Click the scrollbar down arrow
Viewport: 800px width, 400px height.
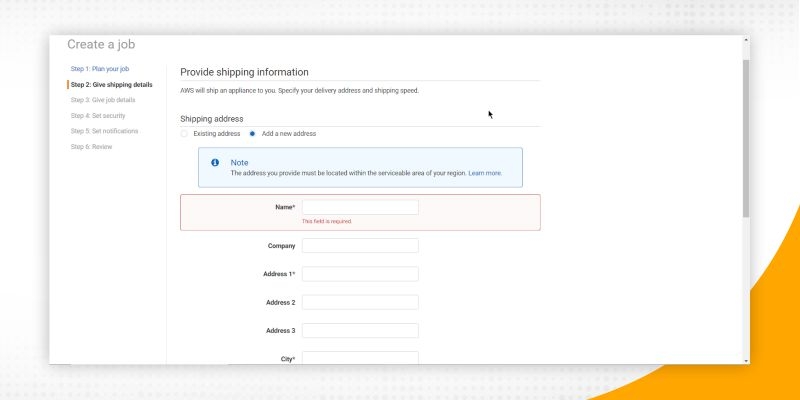point(745,359)
